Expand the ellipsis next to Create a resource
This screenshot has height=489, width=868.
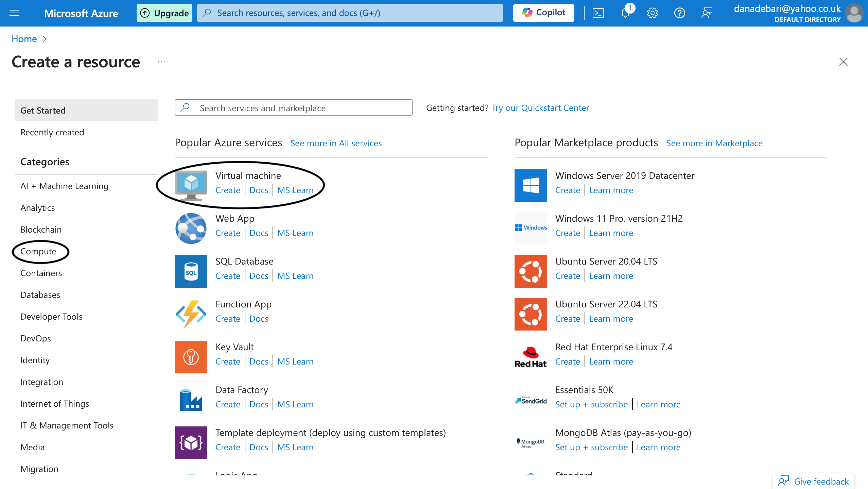pos(162,62)
